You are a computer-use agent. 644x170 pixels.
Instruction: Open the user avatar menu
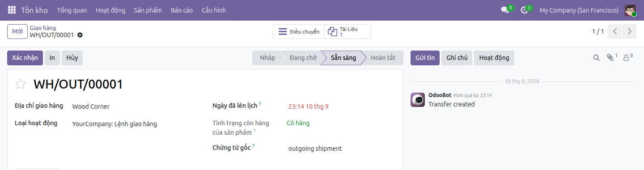tap(631, 10)
